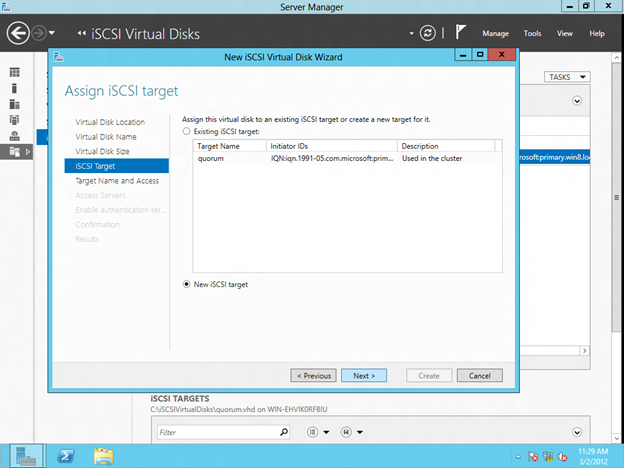
Task: Click the Server Manager back arrow
Action: point(18,33)
